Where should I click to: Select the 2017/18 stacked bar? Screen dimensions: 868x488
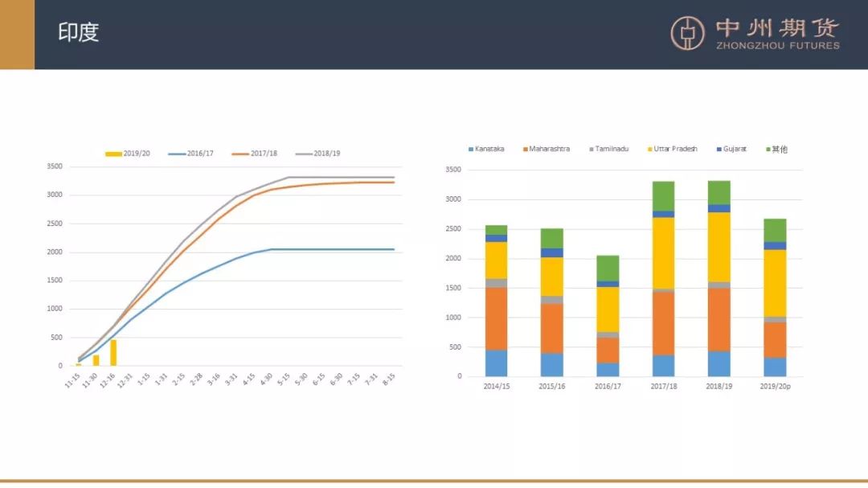(663, 279)
